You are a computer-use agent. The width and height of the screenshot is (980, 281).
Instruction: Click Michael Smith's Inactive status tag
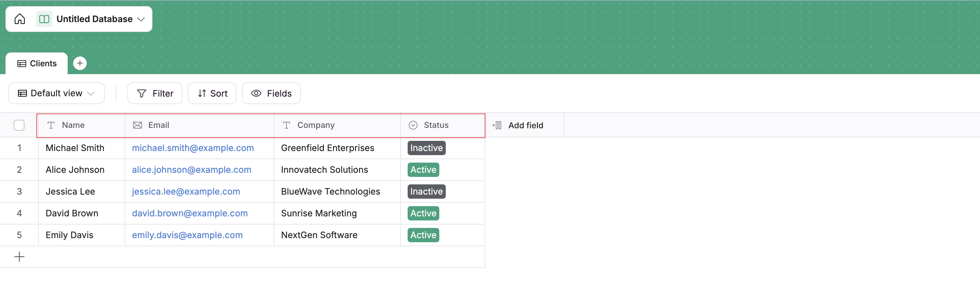coord(426,148)
